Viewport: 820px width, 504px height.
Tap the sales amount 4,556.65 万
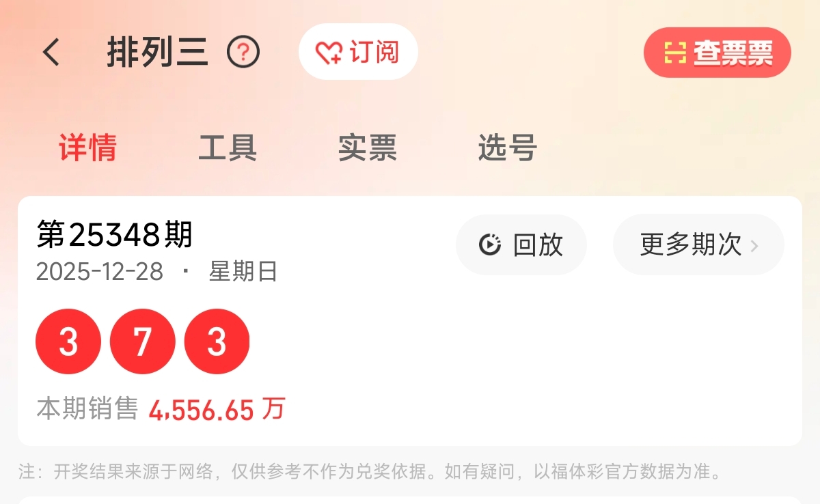pyautogui.click(x=217, y=409)
